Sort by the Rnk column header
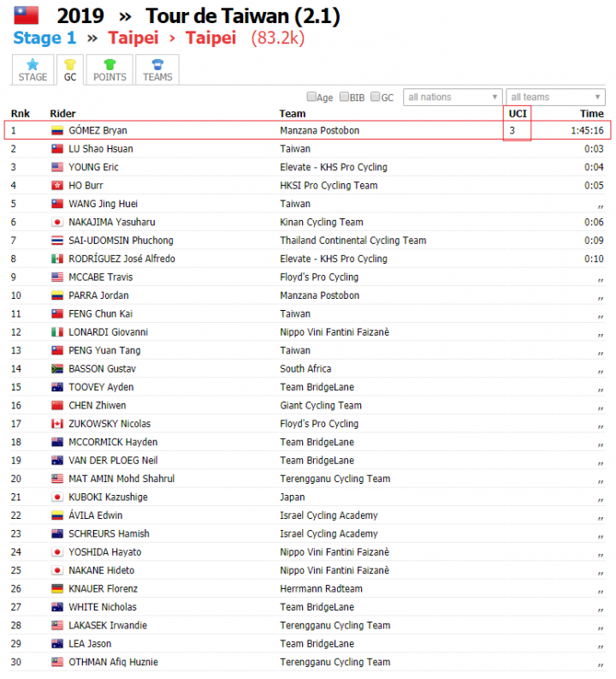The image size is (616, 679). coord(21,114)
